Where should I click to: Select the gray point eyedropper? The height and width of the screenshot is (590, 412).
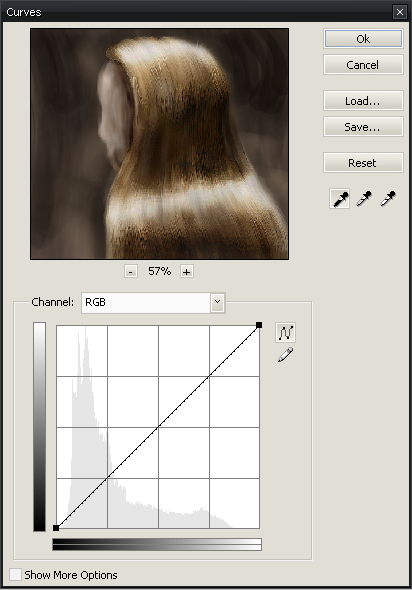[x=364, y=198]
